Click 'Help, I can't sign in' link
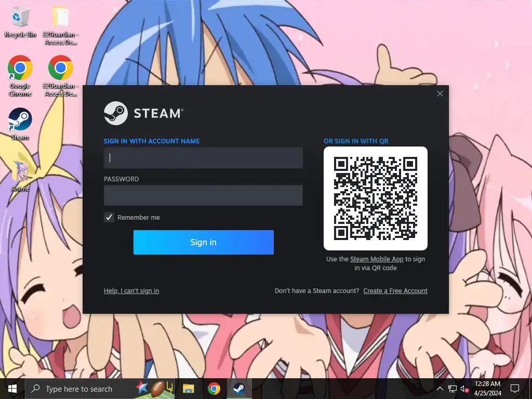Screen dimensions: 532x399 (131, 291)
